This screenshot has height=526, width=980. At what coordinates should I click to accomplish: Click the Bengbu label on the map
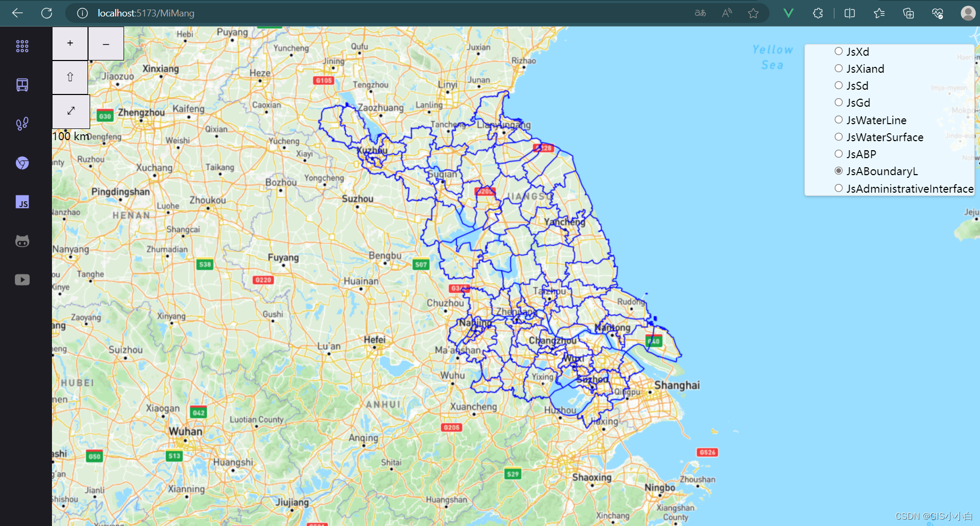(x=385, y=256)
